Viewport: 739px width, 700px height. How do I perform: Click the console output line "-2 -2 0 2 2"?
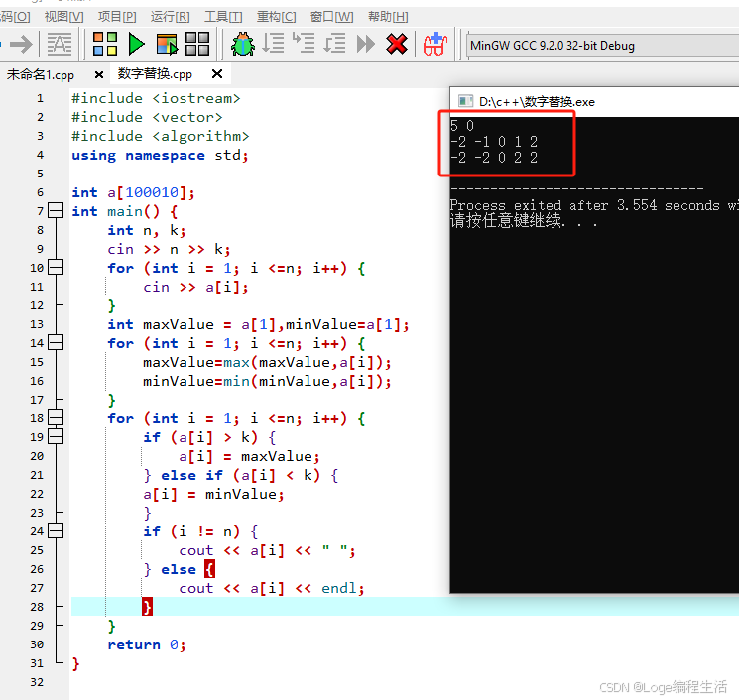pos(494,157)
